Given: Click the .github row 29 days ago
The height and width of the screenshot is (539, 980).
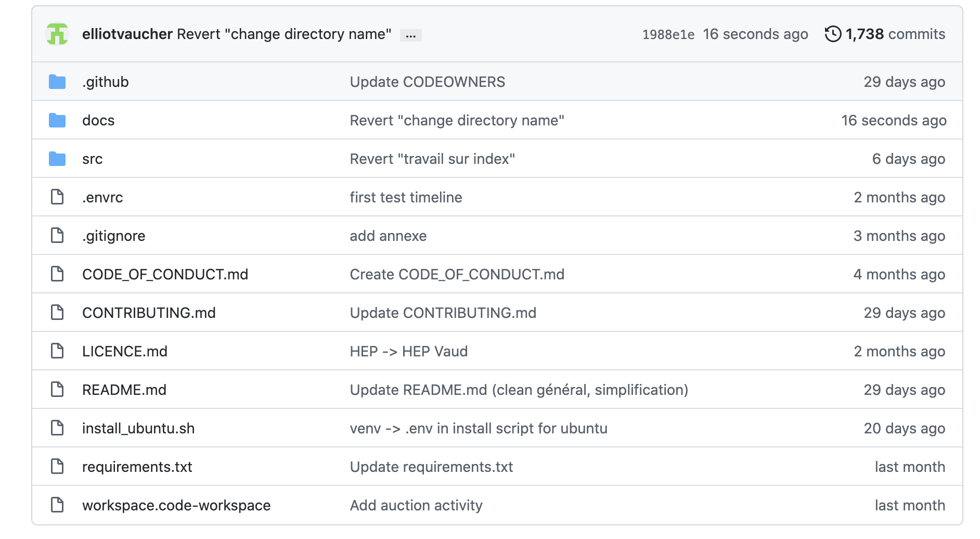Looking at the screenshot, I should point(904,82).
